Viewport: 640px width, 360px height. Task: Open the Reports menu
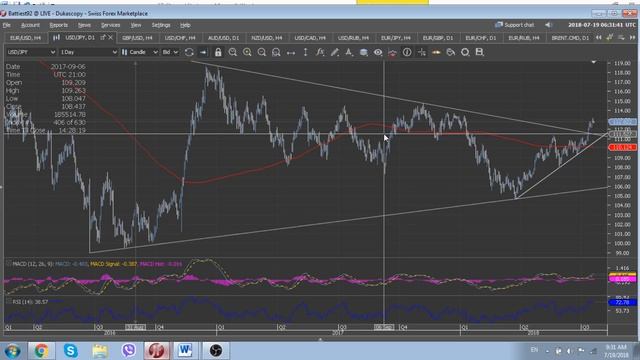click(x=58, y=25)
